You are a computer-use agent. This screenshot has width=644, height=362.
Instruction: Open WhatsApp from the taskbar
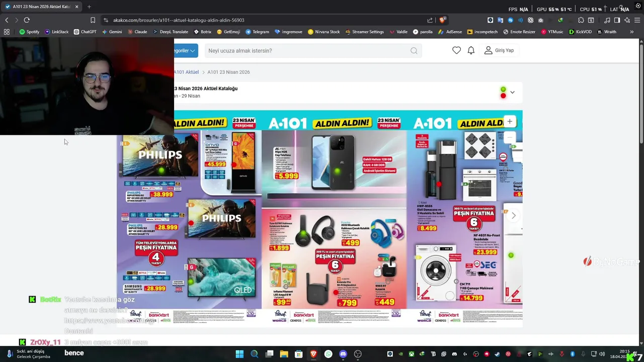(x=328, y=354)
